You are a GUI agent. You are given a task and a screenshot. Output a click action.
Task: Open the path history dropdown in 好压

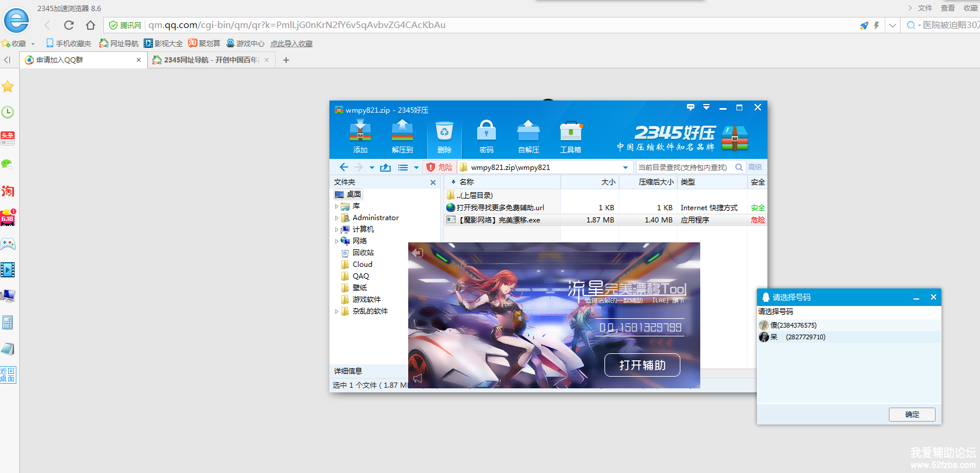(625, 168)
